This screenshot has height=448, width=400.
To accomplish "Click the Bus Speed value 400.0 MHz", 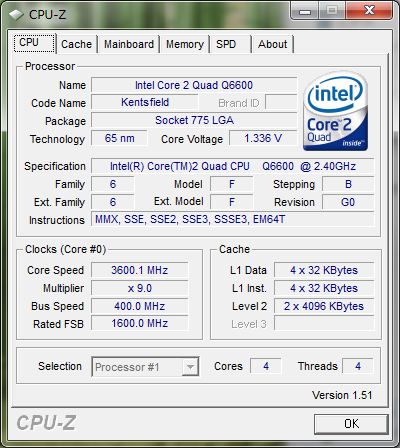I will coord(140,306).
